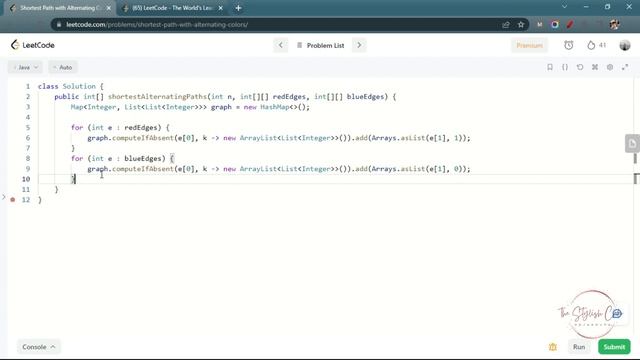This screenshot has height=360, width=640.
Task: Click the share page icon in address bar
Action: coord(506,24)
